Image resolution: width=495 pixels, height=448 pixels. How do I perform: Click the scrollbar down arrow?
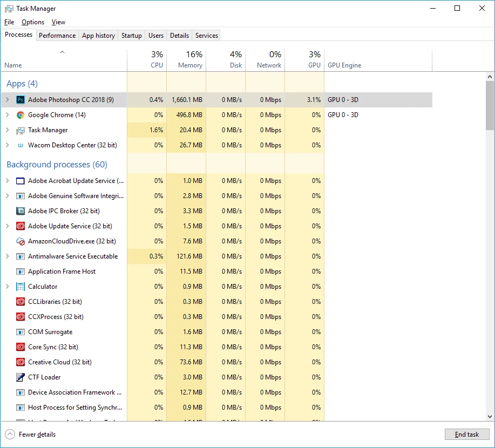click(x=490, y=417)
